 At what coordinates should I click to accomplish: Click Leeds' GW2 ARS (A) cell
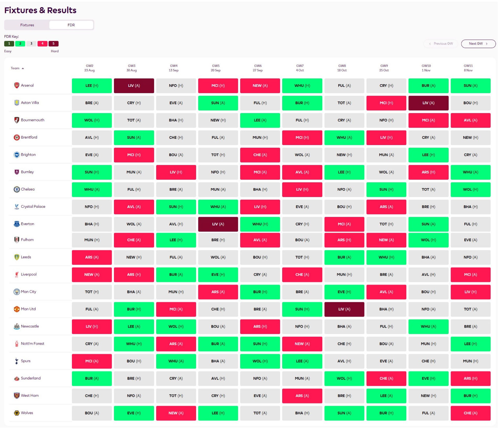[92, 257]
